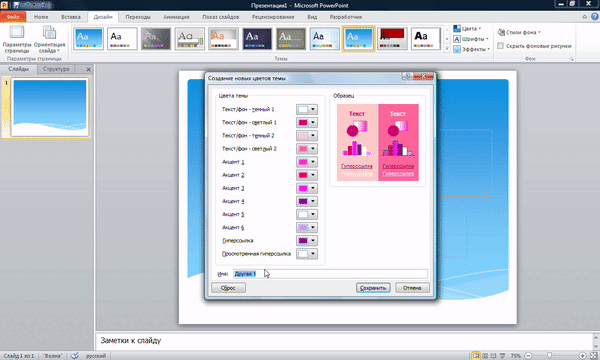Viewport: 600px width, 360px height.
Task: Open the PowerPoint help icon
Action: coord(595,16)
